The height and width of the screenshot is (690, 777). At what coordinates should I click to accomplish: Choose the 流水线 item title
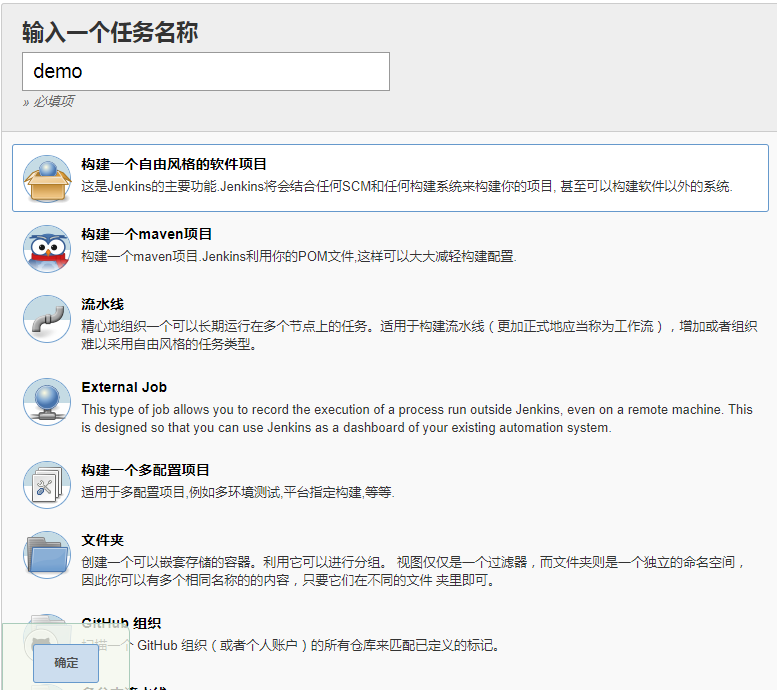coord(103,304)
